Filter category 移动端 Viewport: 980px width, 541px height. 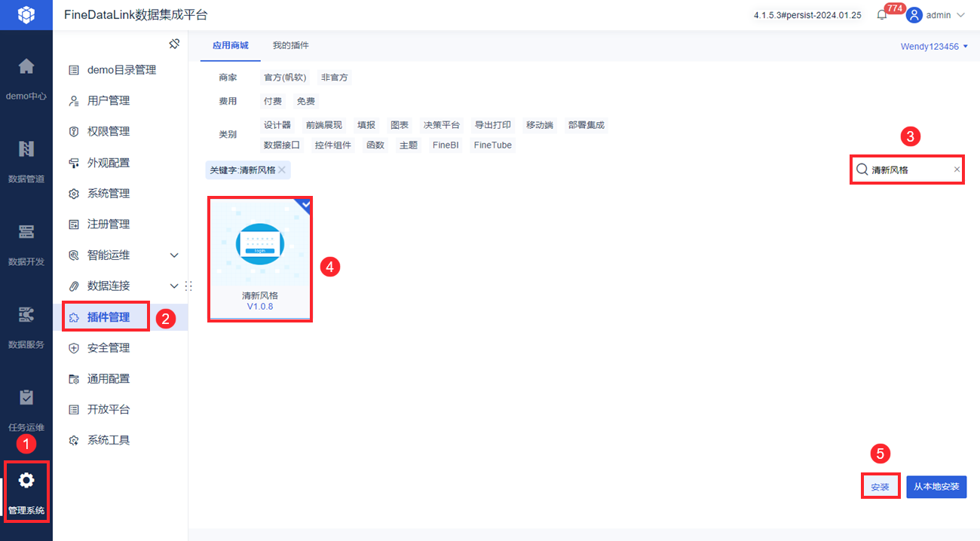click(x=540, y=125)
